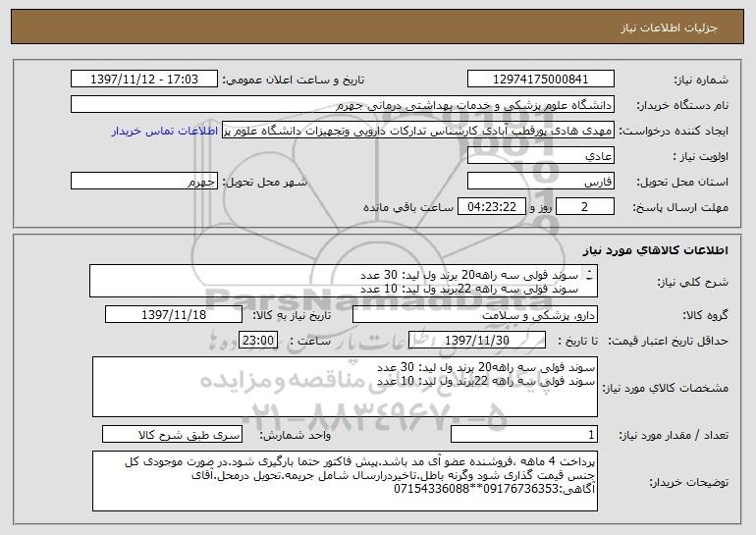
Task: Click the label اولویت نیاز
Action: point(701,156)
